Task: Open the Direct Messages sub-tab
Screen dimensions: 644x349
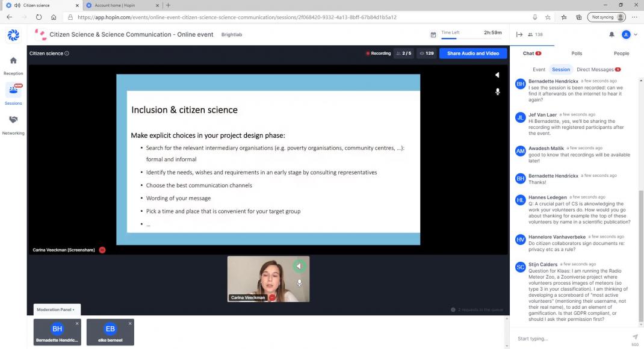Action: click(598, 69)
